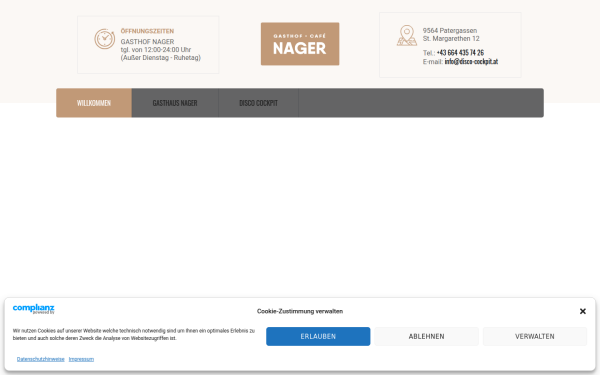Select the address line 9564 Patergassen
This screenshot has width=600, height=375.
(450, 30)
